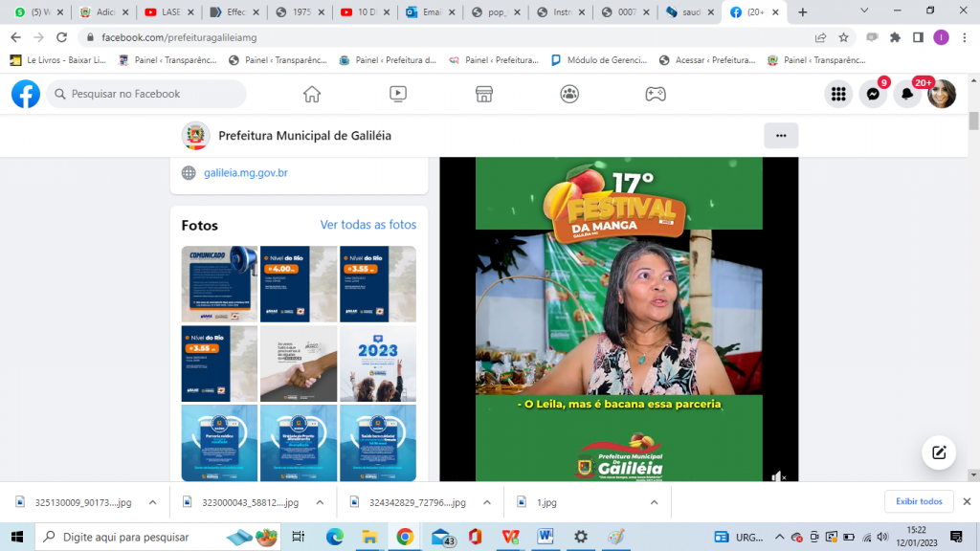This screenshot has height=551, width=980.
Task: Click Ver todas as fotos link
Action: click(x=368, y=225)
